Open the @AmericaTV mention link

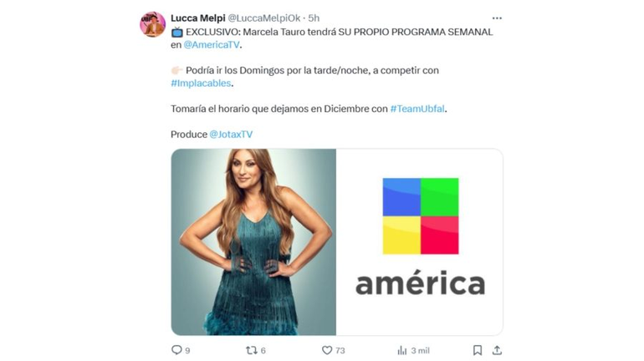click(x=212, y=45)
